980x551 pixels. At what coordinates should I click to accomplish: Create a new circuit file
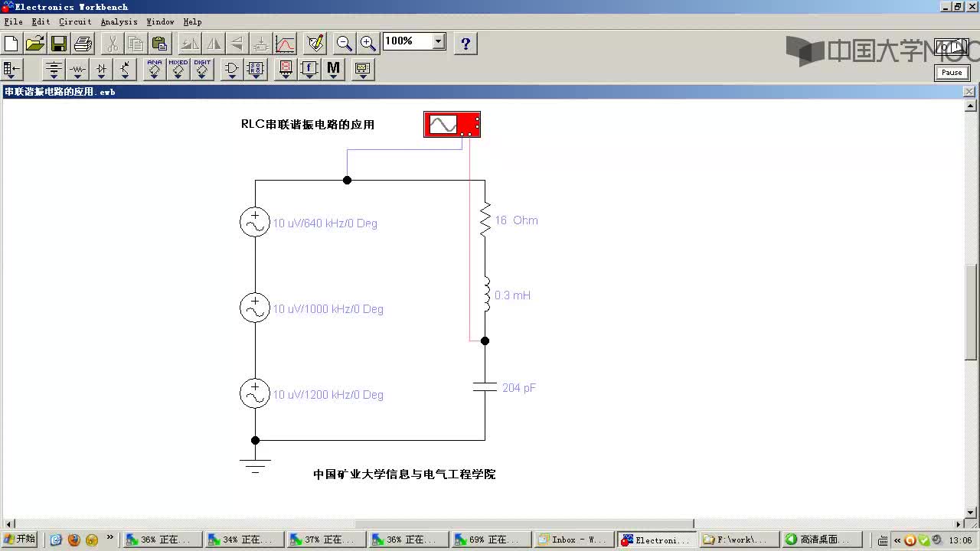[x=11, y=43]
